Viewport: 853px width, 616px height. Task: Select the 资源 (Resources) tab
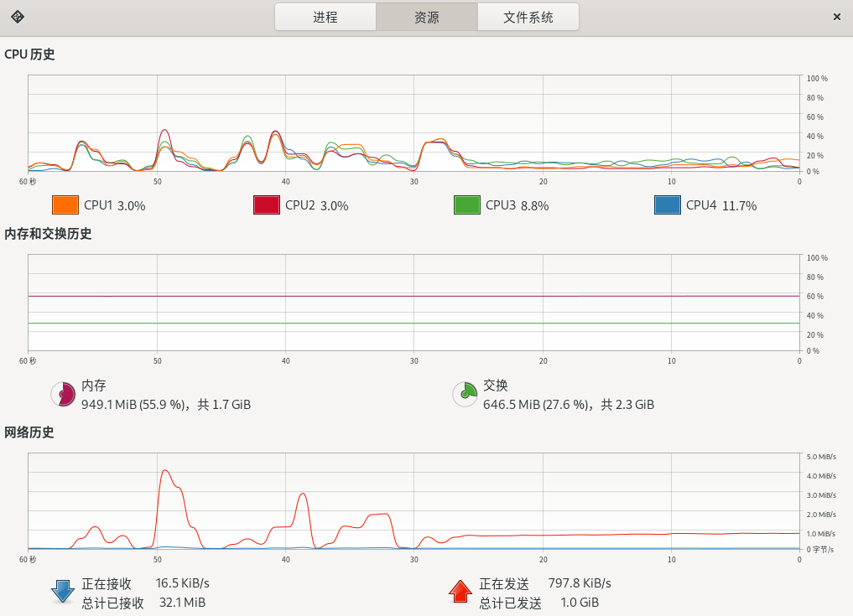click(x=426, y=17)
